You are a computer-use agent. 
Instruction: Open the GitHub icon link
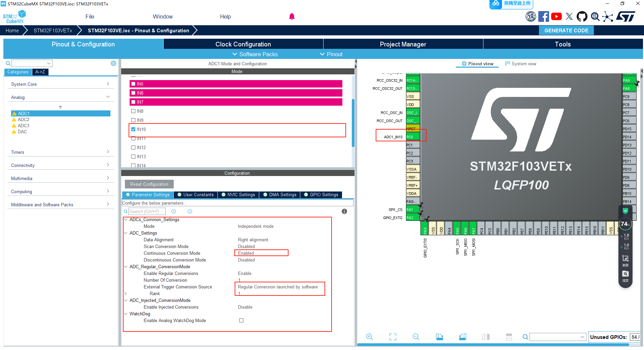pyautogui.click(x=582, y=16)
